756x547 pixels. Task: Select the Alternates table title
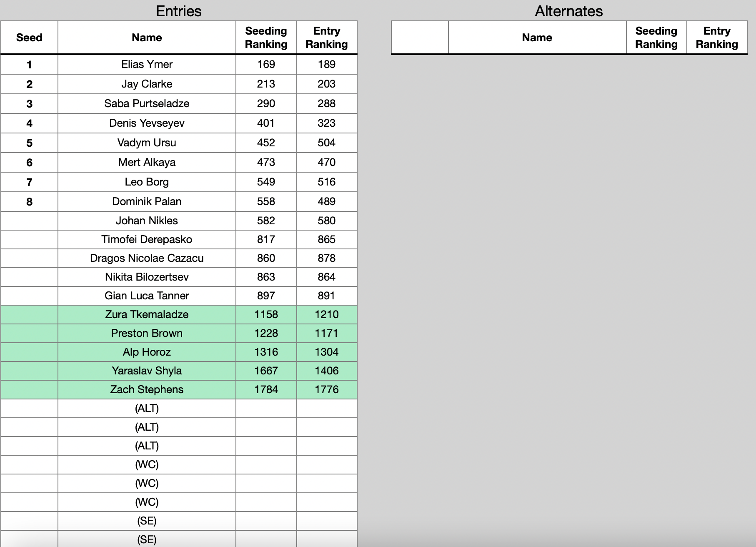[x=568, y=11]
